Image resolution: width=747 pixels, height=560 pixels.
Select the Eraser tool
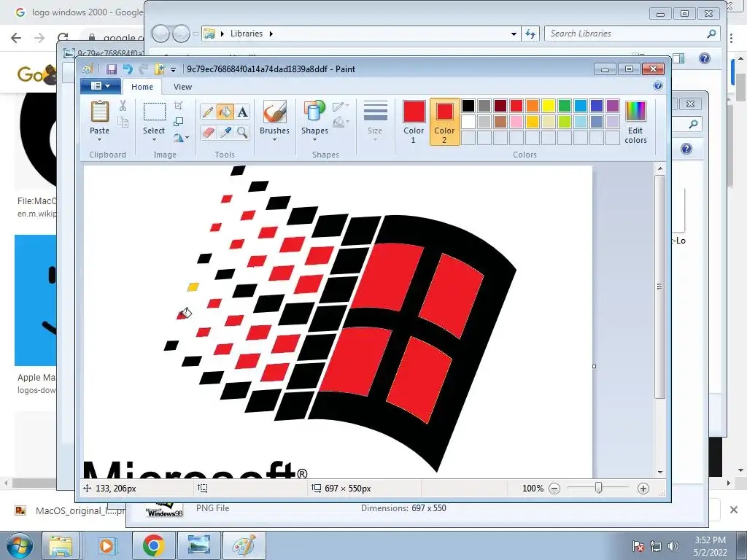point(208,133)
